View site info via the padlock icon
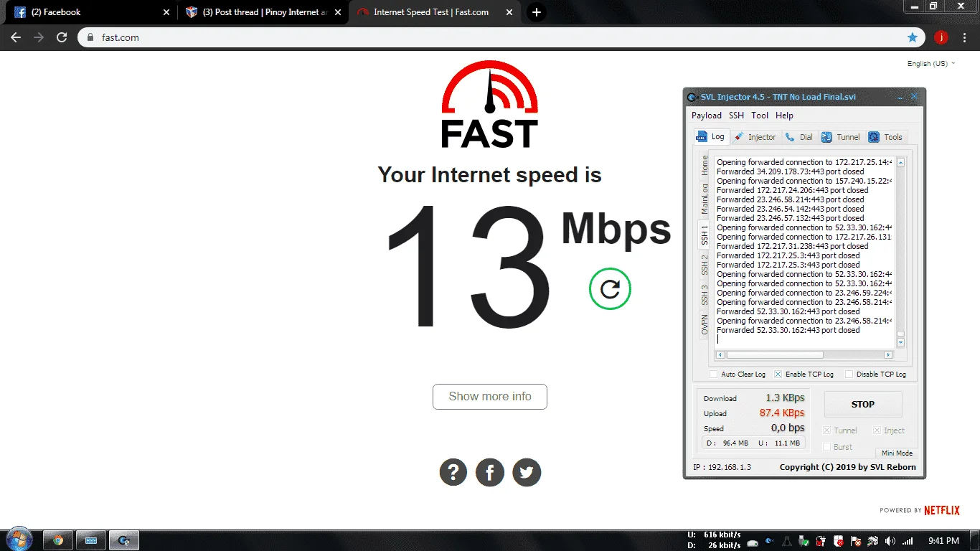 tap(90, 37)
